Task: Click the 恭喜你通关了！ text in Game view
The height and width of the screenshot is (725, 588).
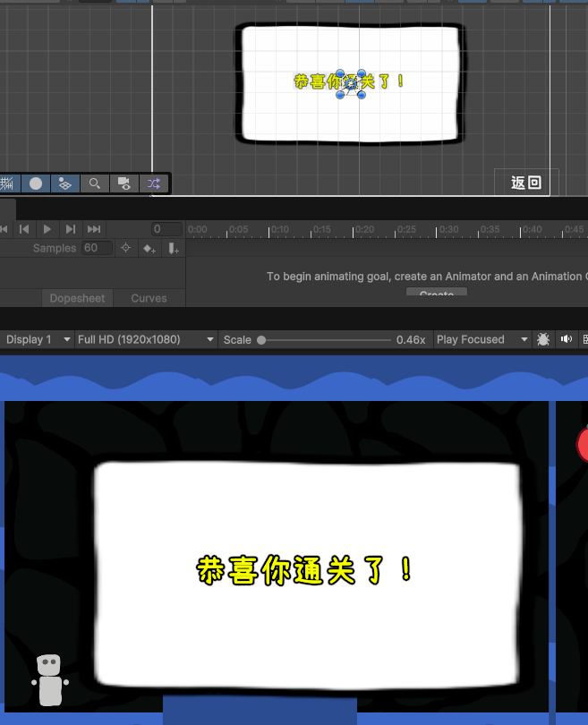Action: click(303, 570)
